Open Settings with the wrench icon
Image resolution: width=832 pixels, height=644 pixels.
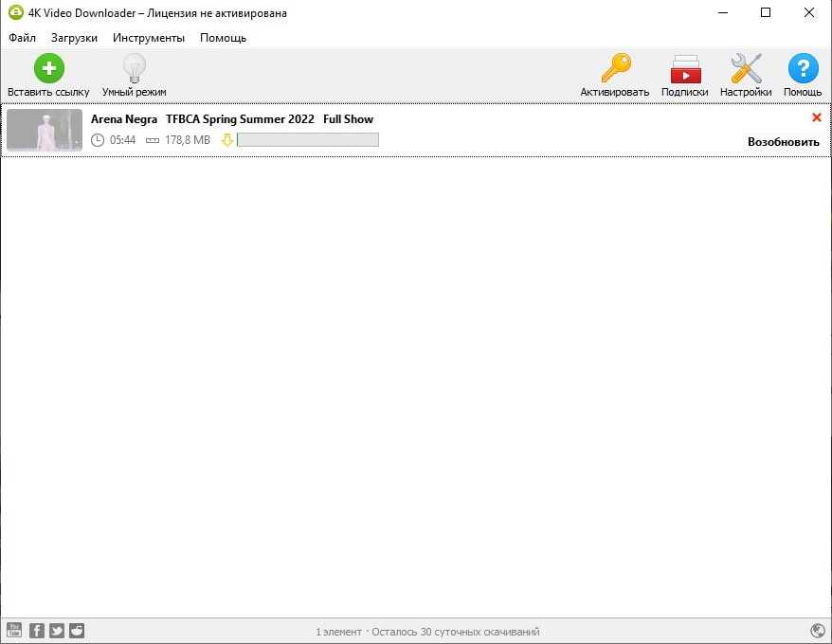[x=746, y=69]
